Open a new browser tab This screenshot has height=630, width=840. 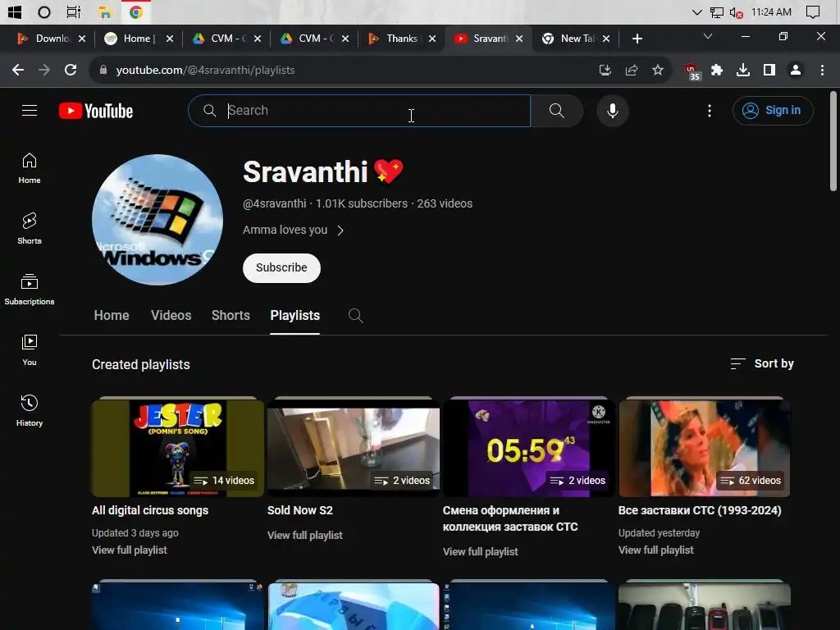(x=637, y=39)
